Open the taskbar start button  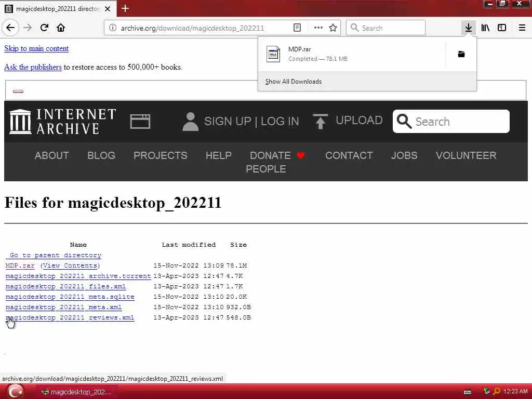pyautogui.click(x=15, y=391)
